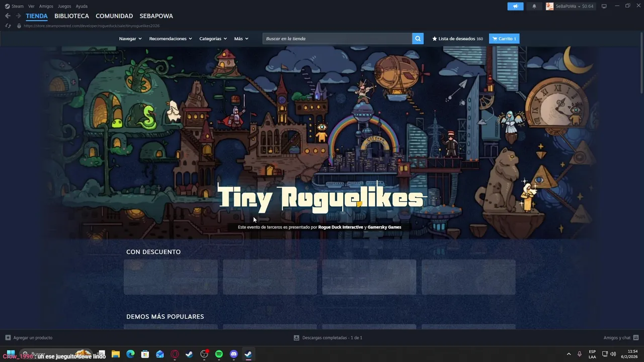The image size is (644, 362).
Task: Click the wallet balance $0.64
Action: pyautogui.click(x=587, y=6)
